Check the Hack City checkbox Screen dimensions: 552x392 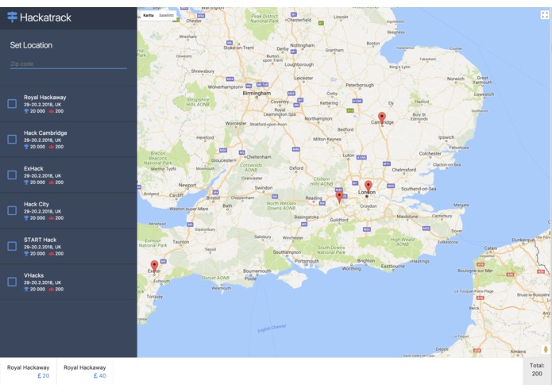pyautogui.click(x=12, y=210)
